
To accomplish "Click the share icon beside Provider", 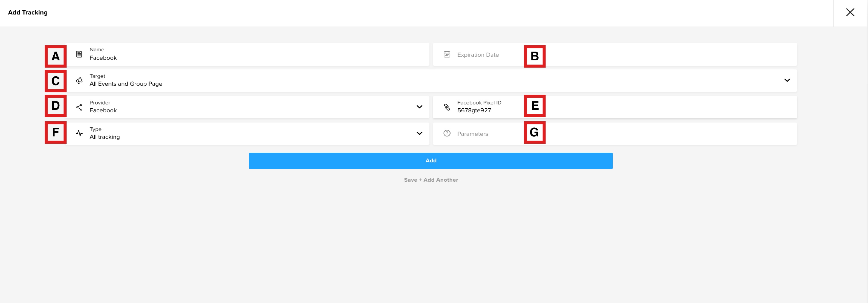I will [x=79, y=107].
